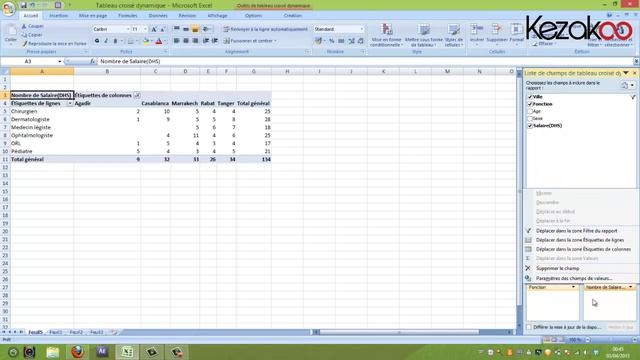
Task: Uncheck the Fonction field checkbox
Action: click(530, 104)
